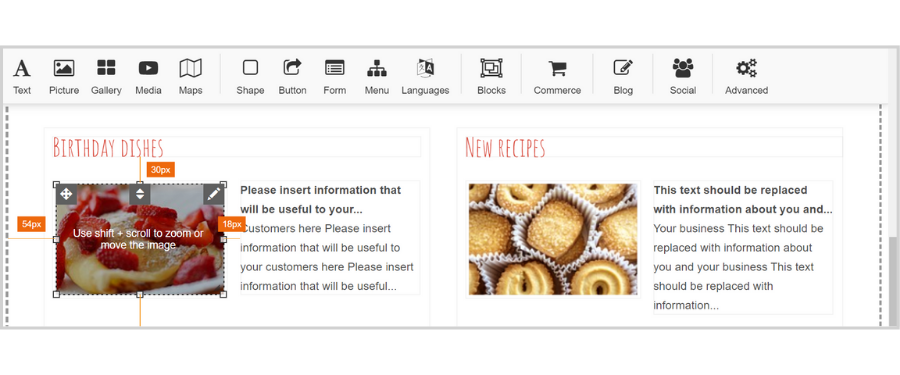Add a Button element
The width and height of the screenshot is (900, 375).
click(293, 76)
